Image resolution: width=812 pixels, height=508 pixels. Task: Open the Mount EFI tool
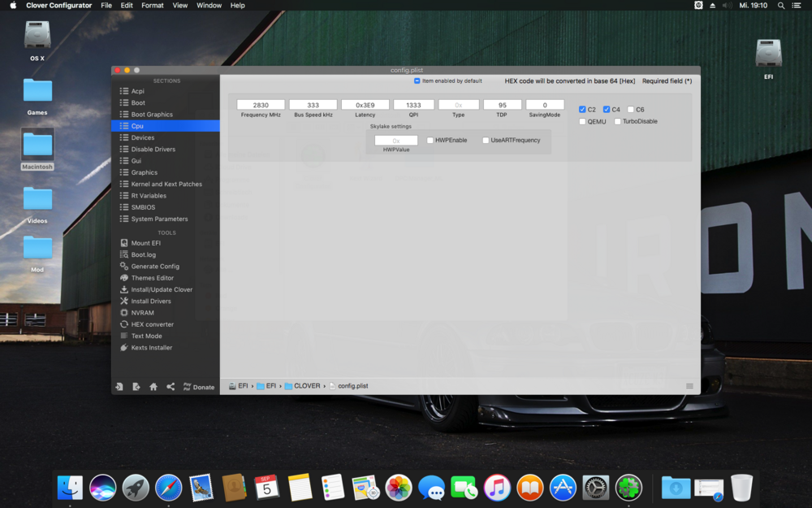pyautogui.click(x=146, y=243)
